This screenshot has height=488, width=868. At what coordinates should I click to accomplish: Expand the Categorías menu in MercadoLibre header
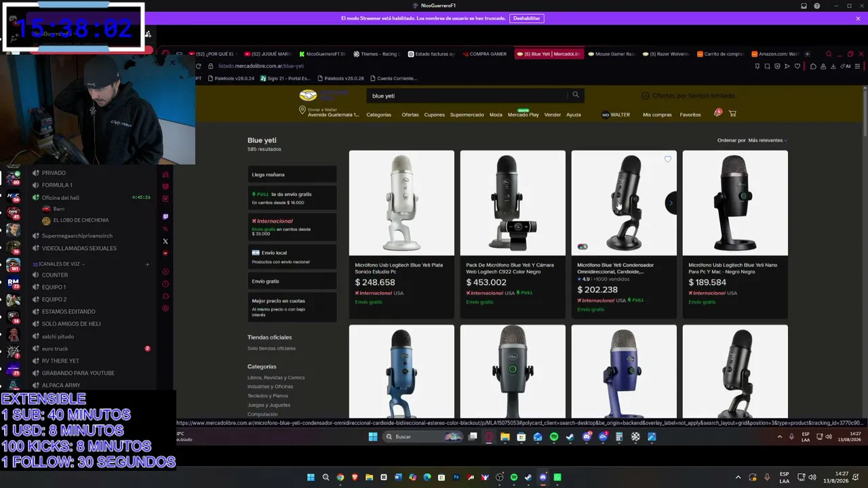(x=378, y=115)
